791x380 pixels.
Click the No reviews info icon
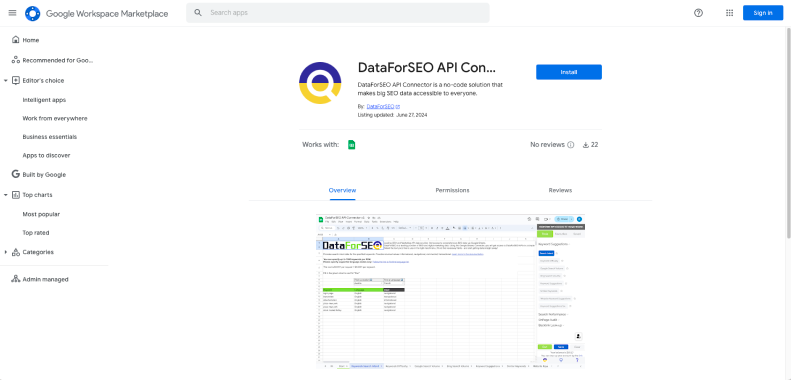point(571,145)
